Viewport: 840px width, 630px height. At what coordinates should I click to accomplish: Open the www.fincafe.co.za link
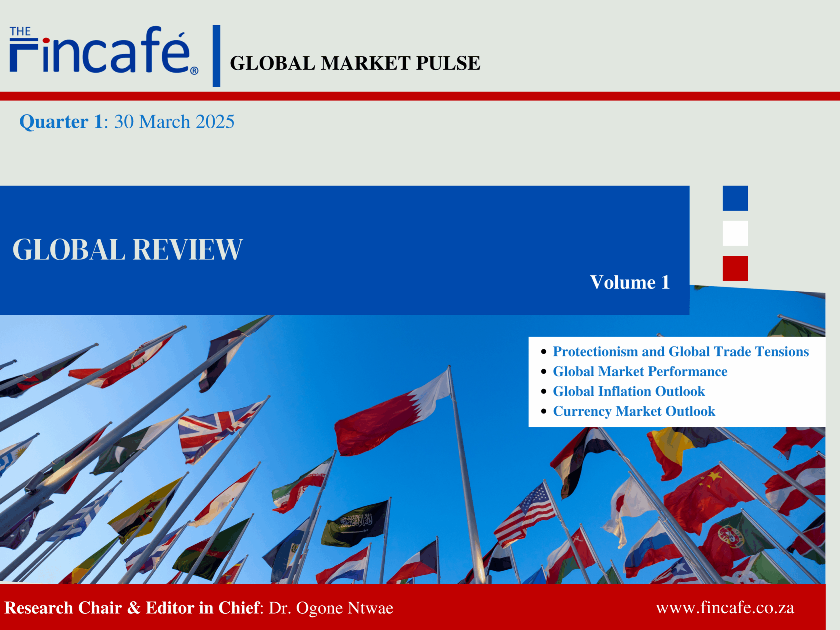(x=724, y=607)
